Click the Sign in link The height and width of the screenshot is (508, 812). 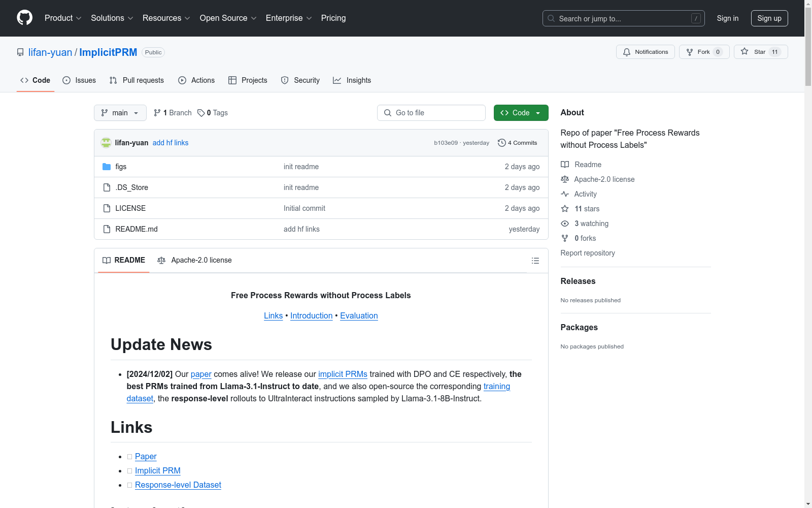point(728,18)
